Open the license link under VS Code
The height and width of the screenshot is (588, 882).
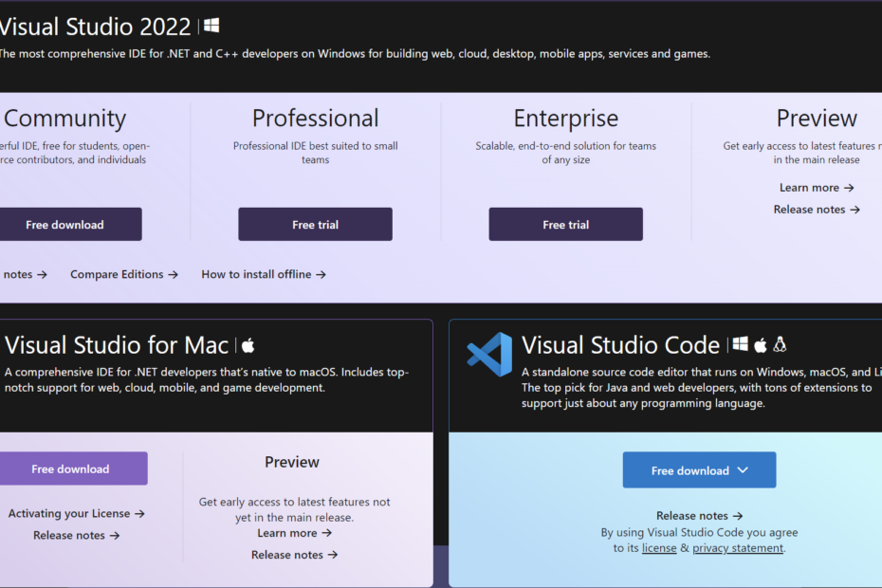pyautogui.click(x=659, y=547)
